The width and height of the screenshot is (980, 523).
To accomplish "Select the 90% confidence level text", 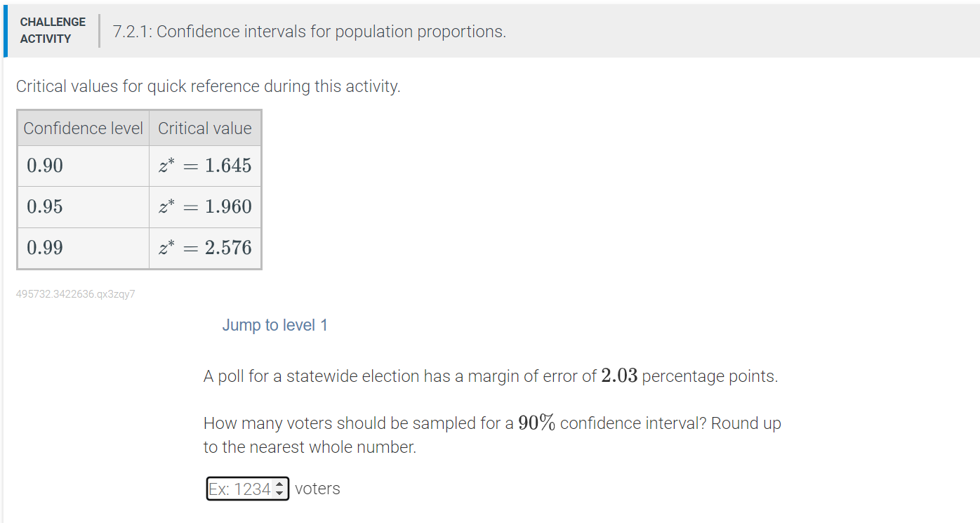I will (x=536, y=422).
